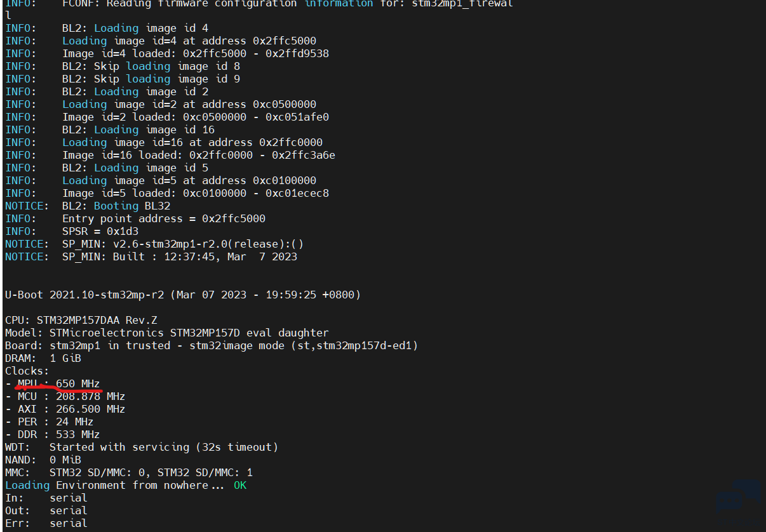Click the SPSR = 0x1d3 line
This screenshot has width=766, height=532.
tap(72, 231)
